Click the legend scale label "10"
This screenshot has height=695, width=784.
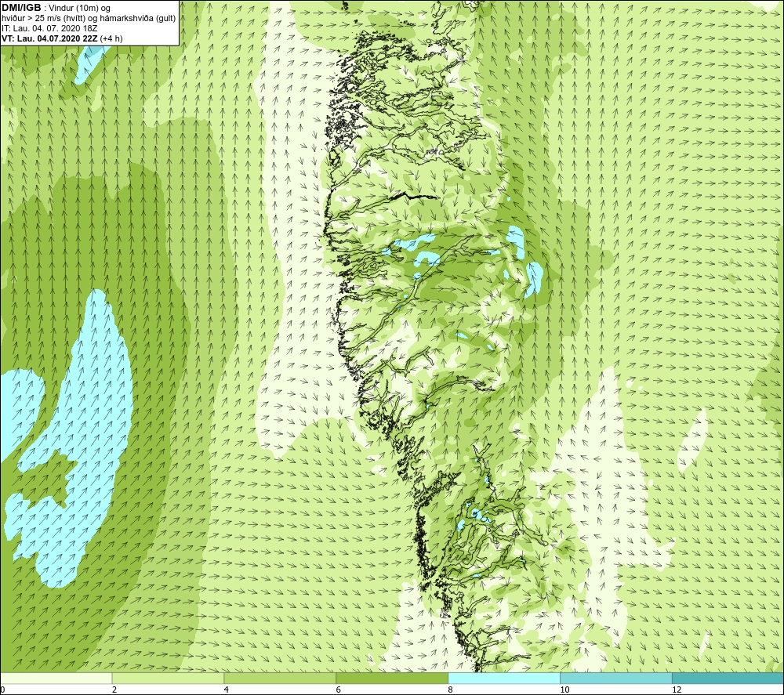[564, 690]
